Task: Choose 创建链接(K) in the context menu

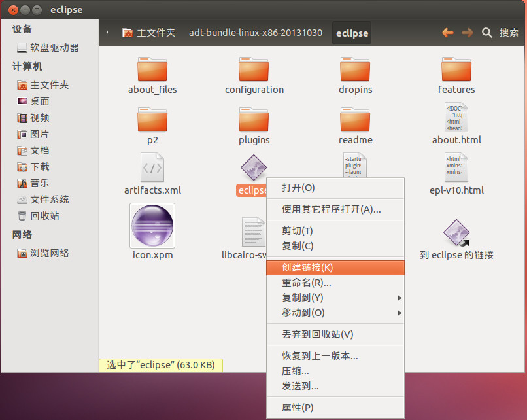Action: pyautogui.click(x=335, y=268)
